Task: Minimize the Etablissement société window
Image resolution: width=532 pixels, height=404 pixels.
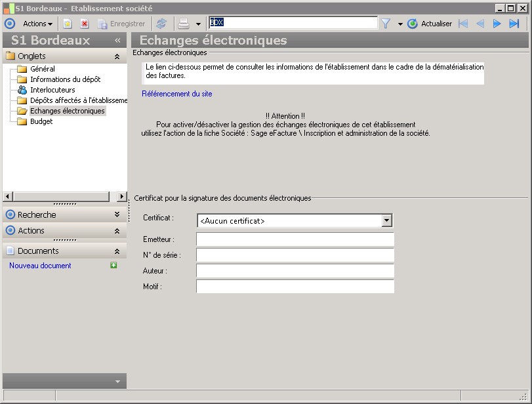Action: tap(499, 8)
